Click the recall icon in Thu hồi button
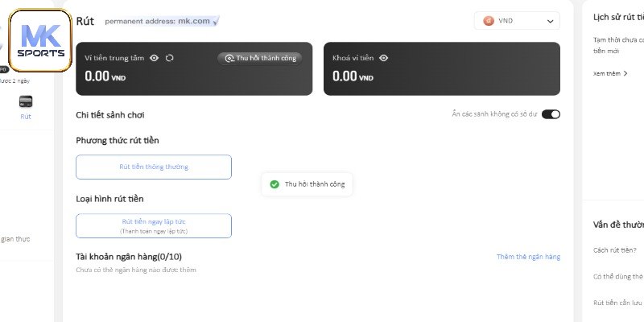 coord(229,58)
